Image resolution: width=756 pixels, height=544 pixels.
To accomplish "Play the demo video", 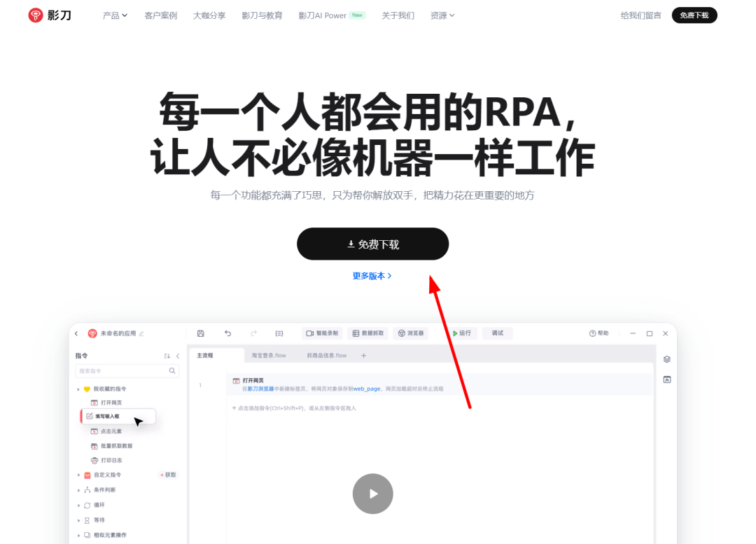I will (372, 494).
